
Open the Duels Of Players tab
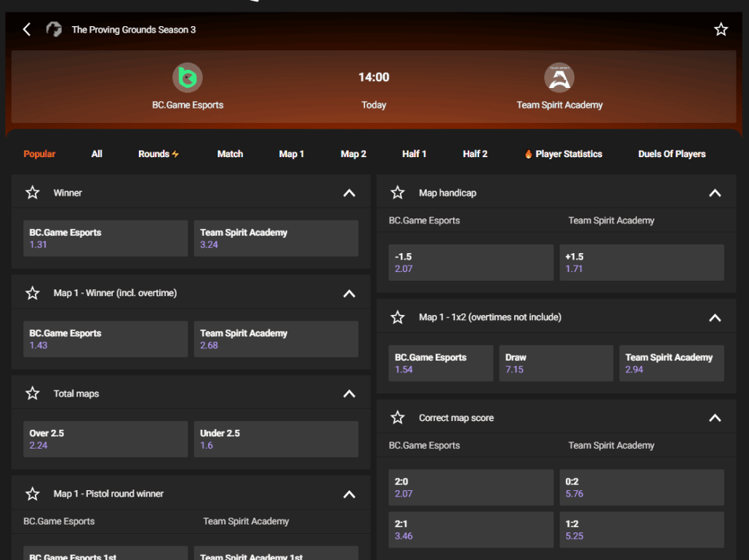(672, 154)
